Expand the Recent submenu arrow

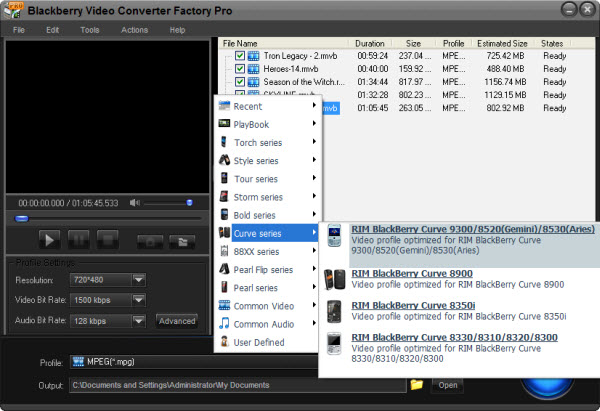[314, 105]
